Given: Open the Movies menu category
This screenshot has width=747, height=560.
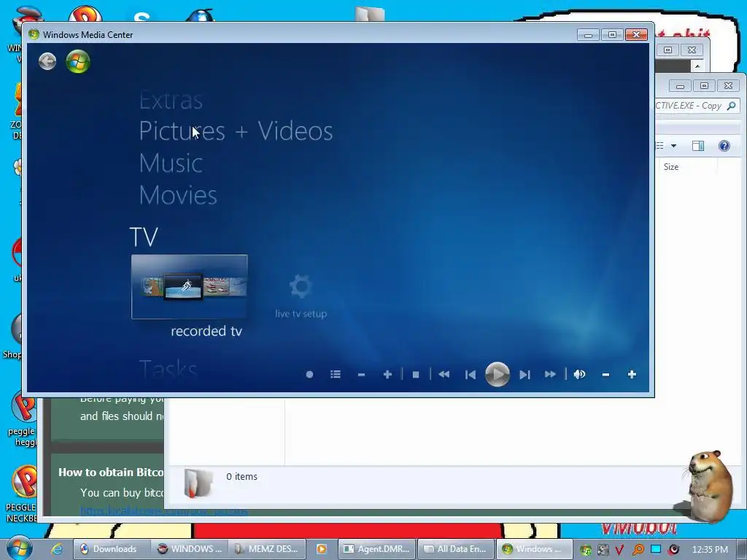Looking at the screenshot, I should pyautogui.click(x=178, y=195).
